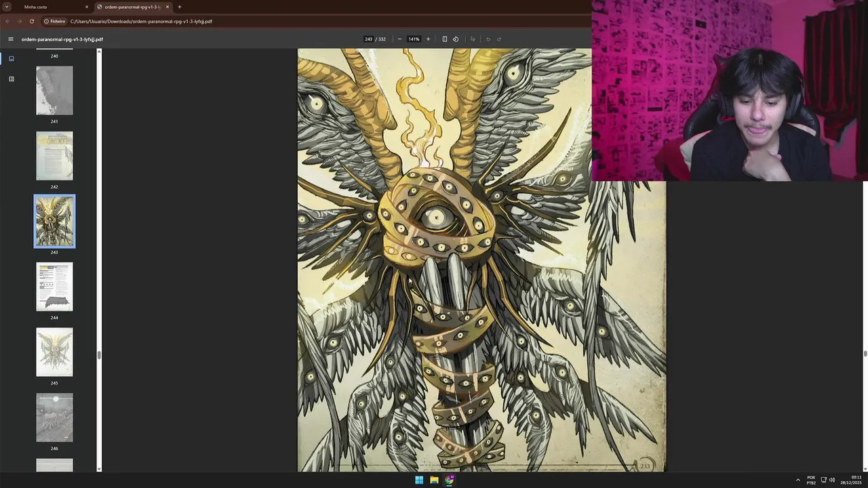Open page 241 thumbnail
This screenshot has height=488, width=868.
point(54,90)
